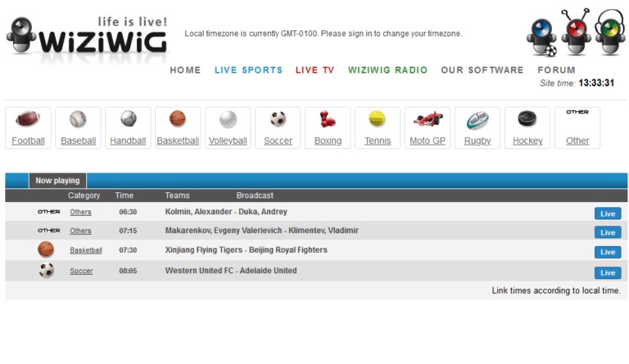
Task: Click the basketball icon in the Xinjiang row
Action: point(46,249)
